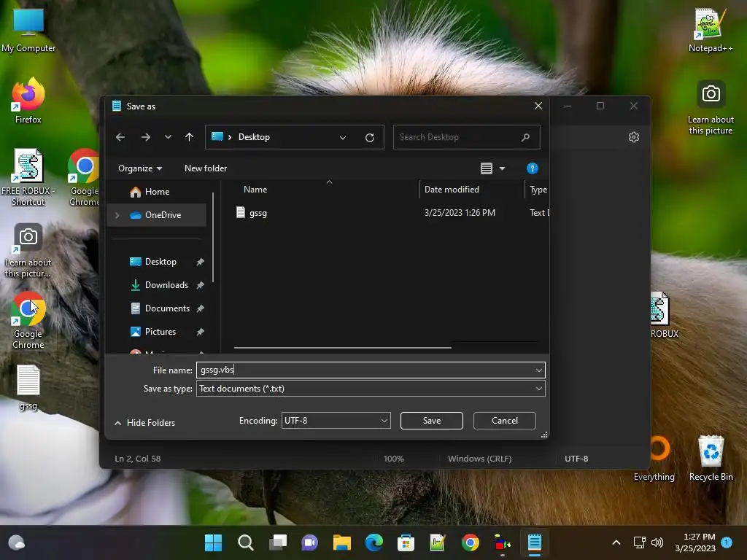Select the Notepad++ desktop shortcut

(711, 31)
